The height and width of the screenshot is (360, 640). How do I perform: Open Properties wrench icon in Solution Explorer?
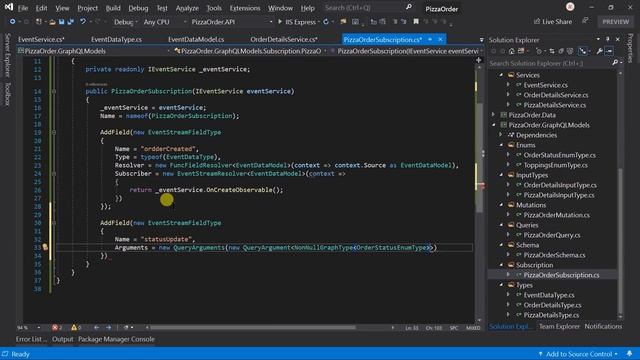pos(599,51)
